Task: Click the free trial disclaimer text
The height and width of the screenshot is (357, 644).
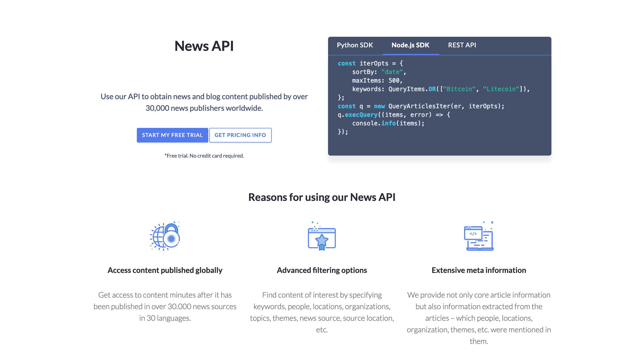Action: click(x=204, y=156)
